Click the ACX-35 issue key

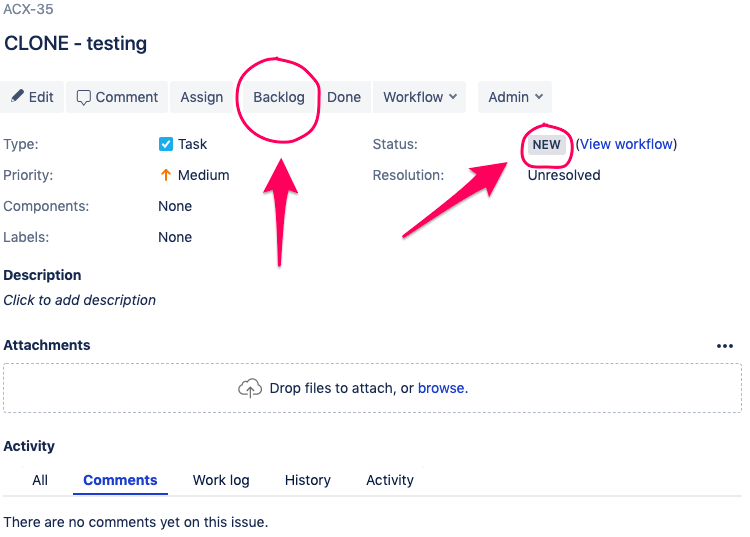[x=28, y=9]
